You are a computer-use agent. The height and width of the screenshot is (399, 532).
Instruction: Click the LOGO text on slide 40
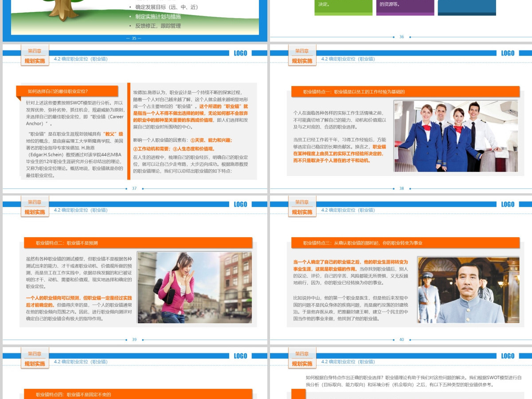(x=508, y=204)
